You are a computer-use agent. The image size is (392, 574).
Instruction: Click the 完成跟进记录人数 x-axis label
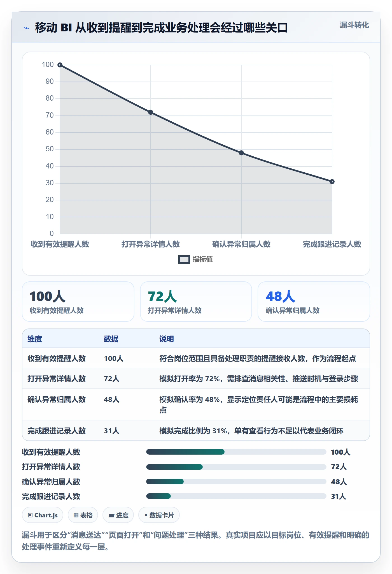click(x=332, y=244)
